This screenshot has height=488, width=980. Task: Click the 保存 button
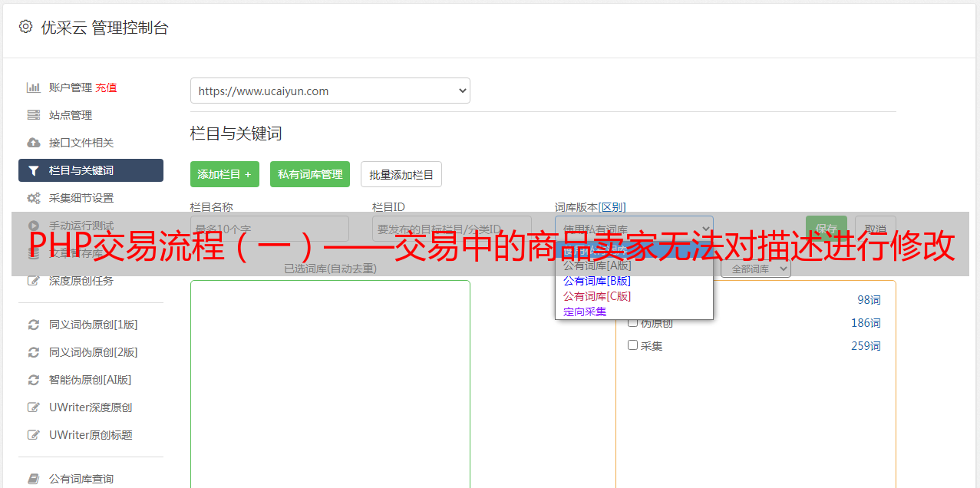[x=827, y=229]
